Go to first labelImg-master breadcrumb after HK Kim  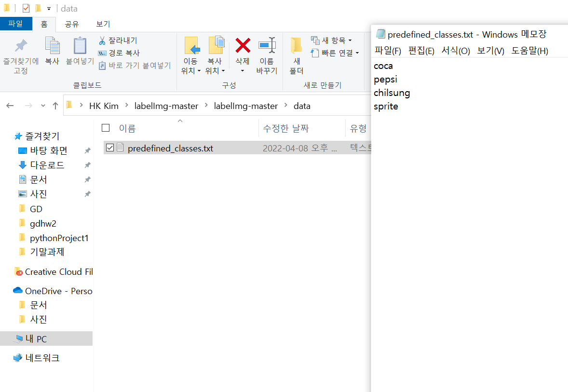coord(166,106)
